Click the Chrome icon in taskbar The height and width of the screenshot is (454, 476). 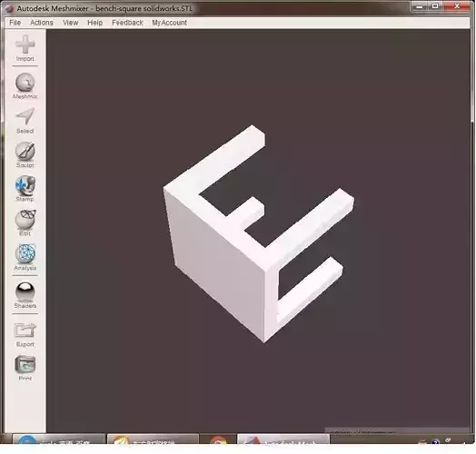(x=218, y=440)
